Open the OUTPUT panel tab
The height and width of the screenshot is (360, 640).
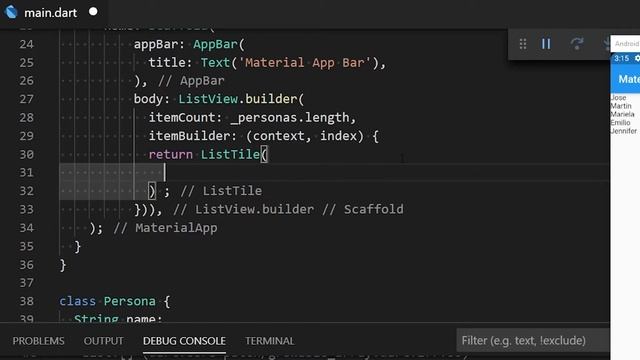pyautogui.click(x=103, y=341)
